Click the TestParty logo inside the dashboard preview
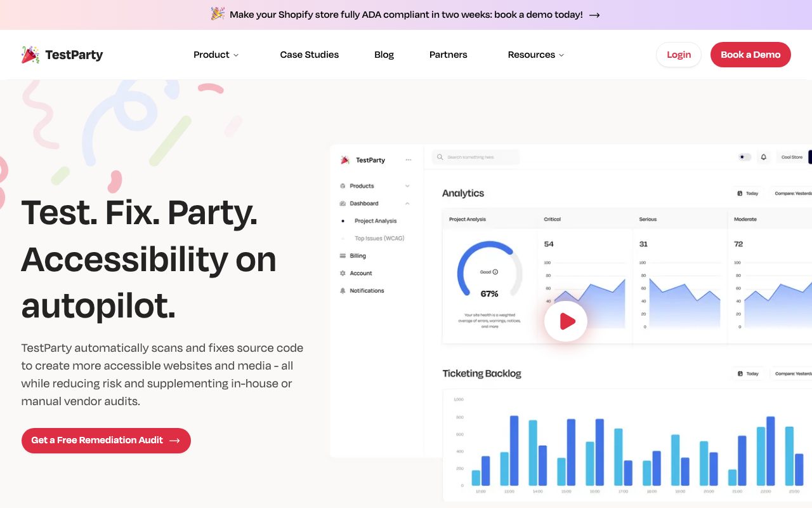812x508 pixels. click(x=363, y=160)
